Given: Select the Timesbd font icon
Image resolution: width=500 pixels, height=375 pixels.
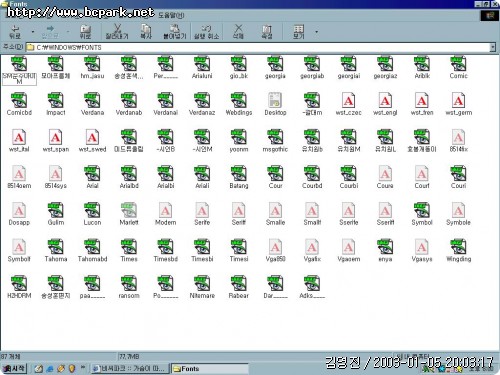Looking at the screenshot, I should pos(166,251).
